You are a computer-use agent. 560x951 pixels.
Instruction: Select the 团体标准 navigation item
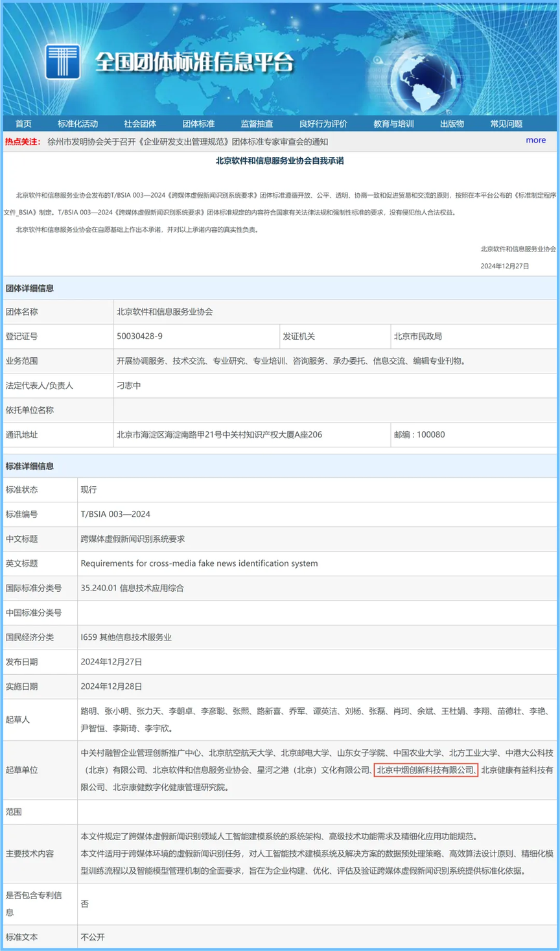pyautogui.click(x=198, y=124)
